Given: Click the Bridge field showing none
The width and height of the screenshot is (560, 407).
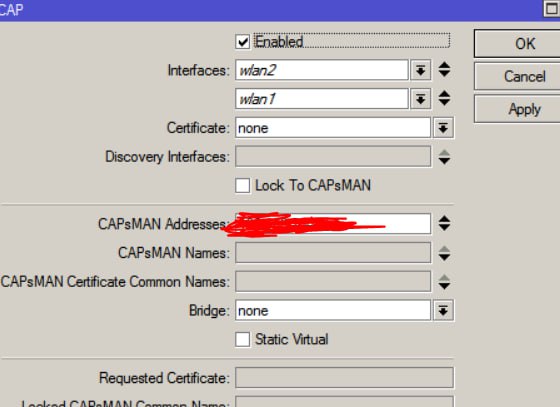Looking at the screenshot, I should tap(333, 311).
